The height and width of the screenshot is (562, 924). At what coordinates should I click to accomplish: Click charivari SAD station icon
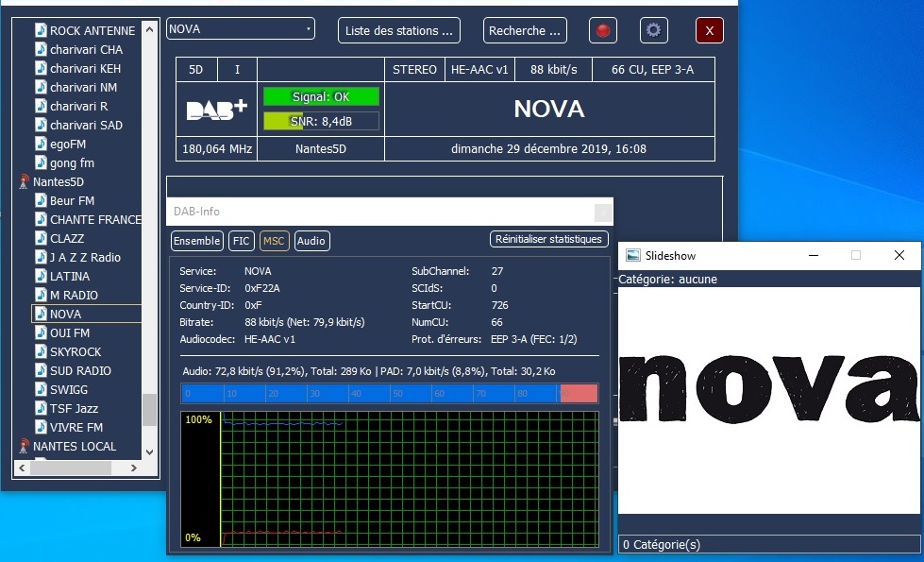(41, 125)
